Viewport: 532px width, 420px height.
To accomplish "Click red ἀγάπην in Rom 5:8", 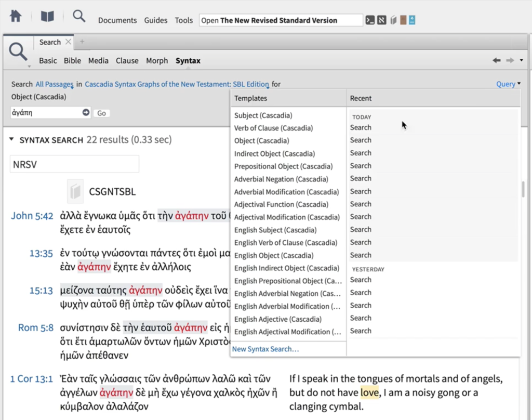I will (x=191, y=327).
